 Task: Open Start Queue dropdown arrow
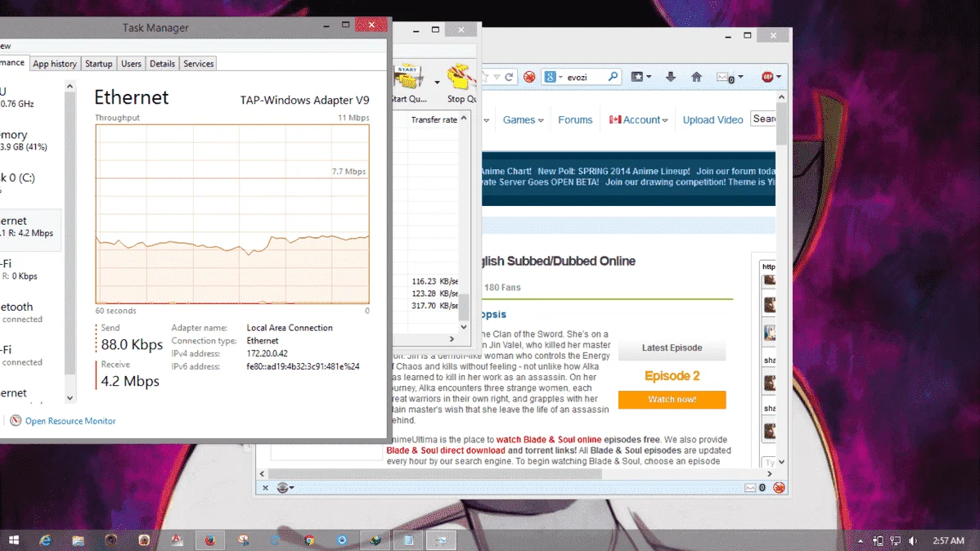437,82
